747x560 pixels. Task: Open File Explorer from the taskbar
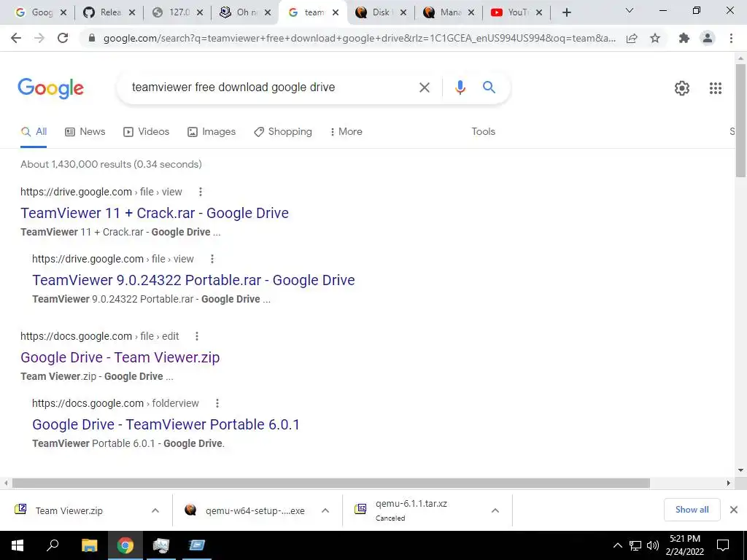coord(89,545)
